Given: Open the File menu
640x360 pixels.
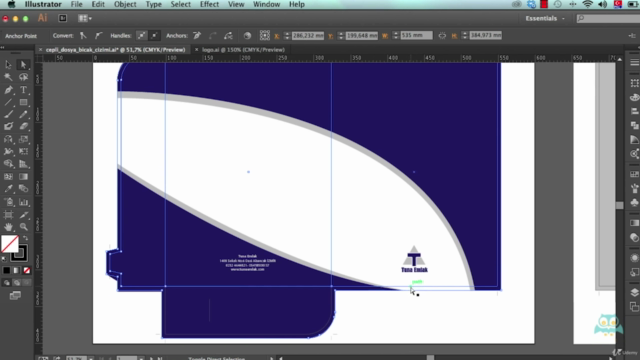Looking at the screenshot, I should coord(76,4).
